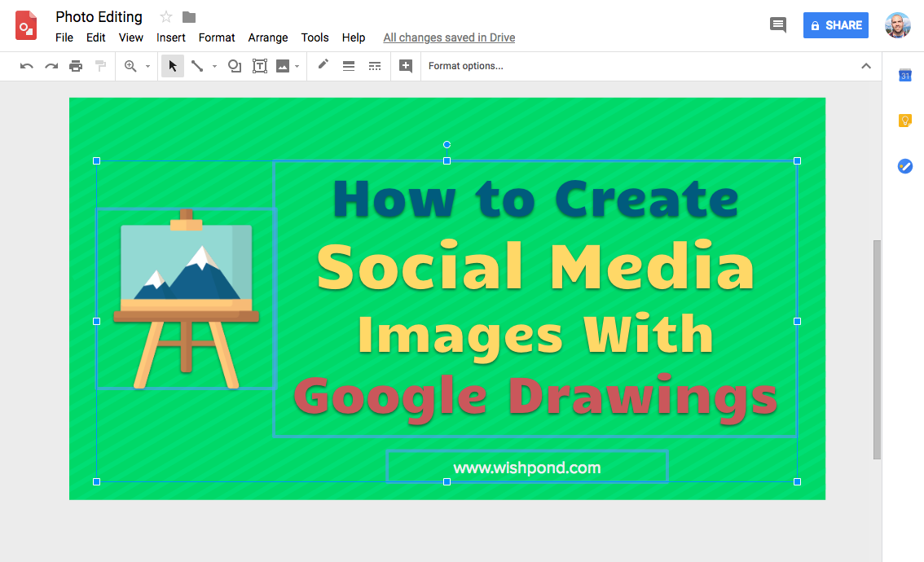The width and height of the screenshot is (924, 562).
Task: Expand the line type dropdown arrow
Action: coord(214,67)
